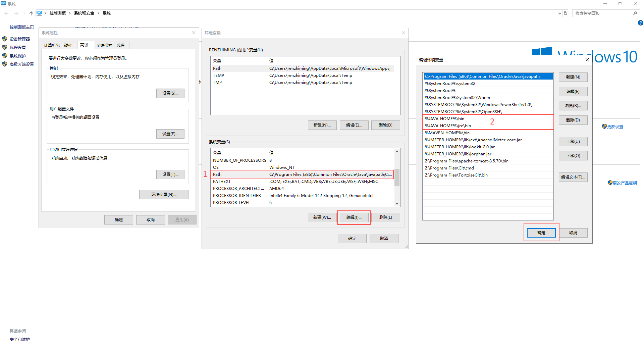Click the 系统和安全 breadcrumb
644x349 pixels.
pos(84,13)
